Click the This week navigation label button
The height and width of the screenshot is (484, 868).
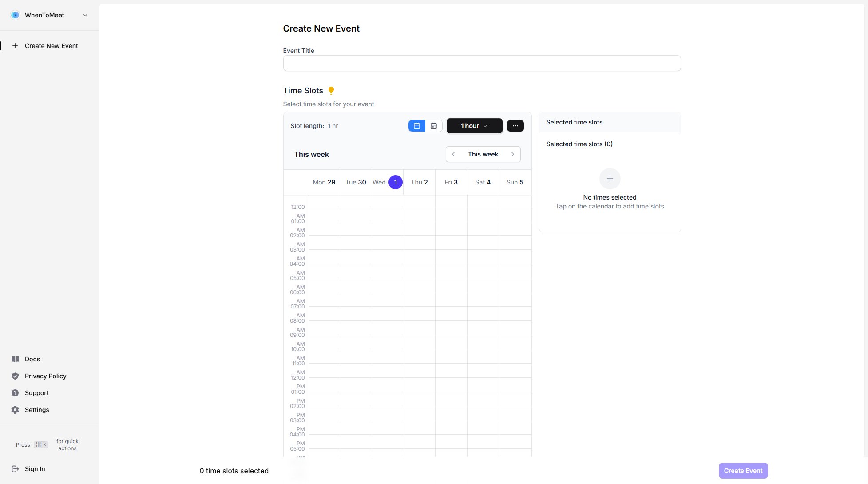click(483, 154)
